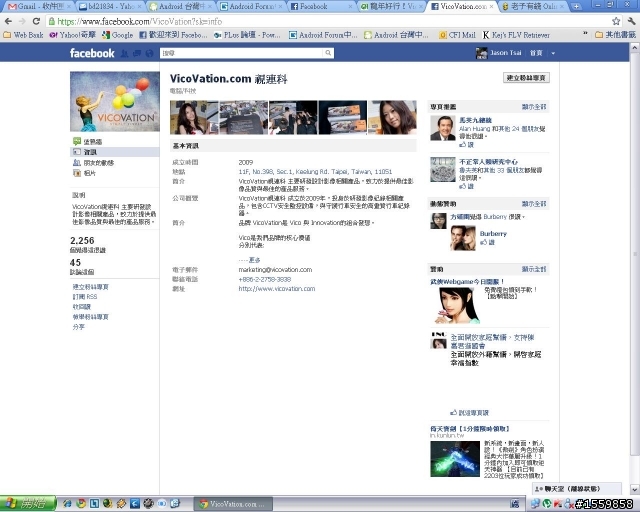Click Internet Explorer quick launch icon
This screenshot has height=512, width=640.
(x=67, y=504)
